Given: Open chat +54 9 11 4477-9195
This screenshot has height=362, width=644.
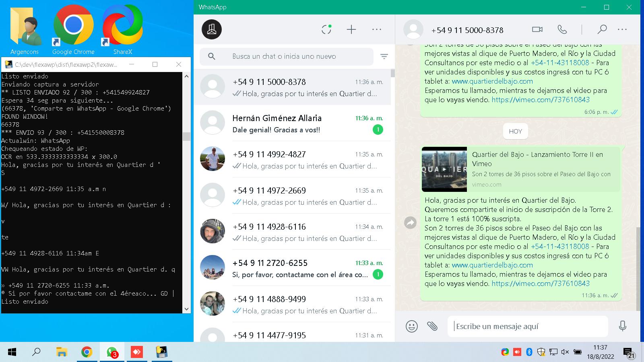Looking at the screenshot, I should pyautogui.click(x=292, y=333).
